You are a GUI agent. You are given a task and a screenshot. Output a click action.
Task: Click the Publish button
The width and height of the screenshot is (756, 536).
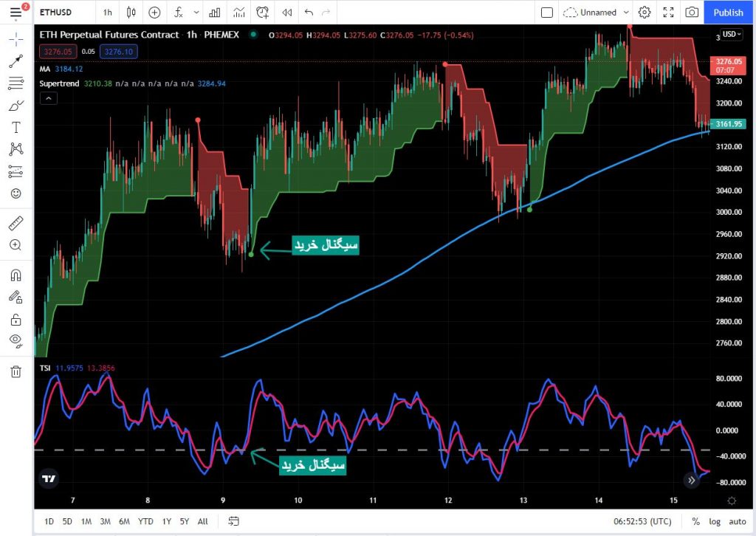[x=729, y=13]
